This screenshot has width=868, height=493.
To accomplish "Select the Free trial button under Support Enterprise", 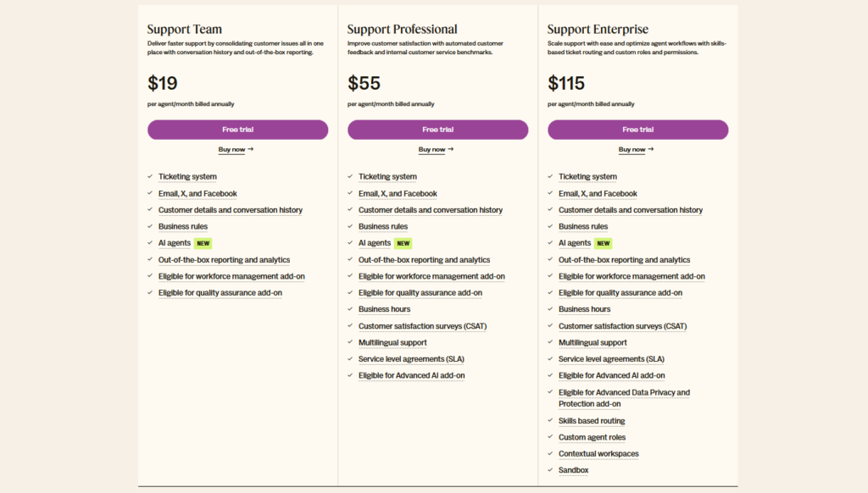I will (637, 130).
